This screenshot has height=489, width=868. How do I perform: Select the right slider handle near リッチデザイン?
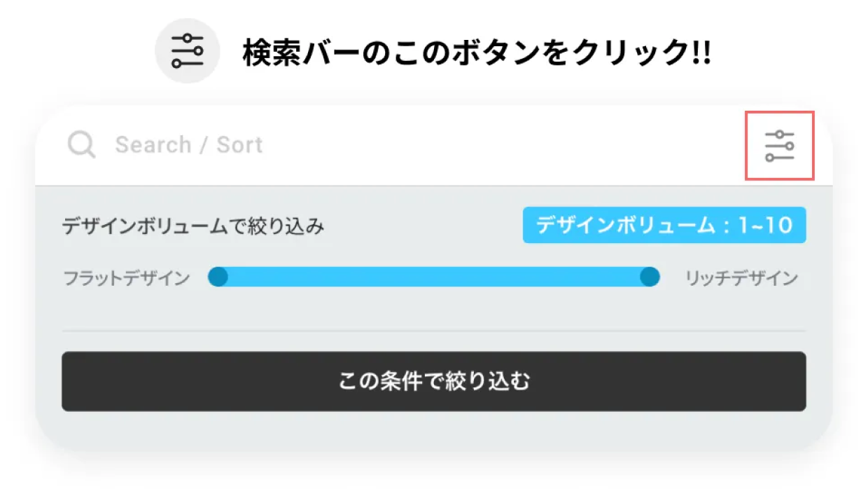click(x=650, y=277)
